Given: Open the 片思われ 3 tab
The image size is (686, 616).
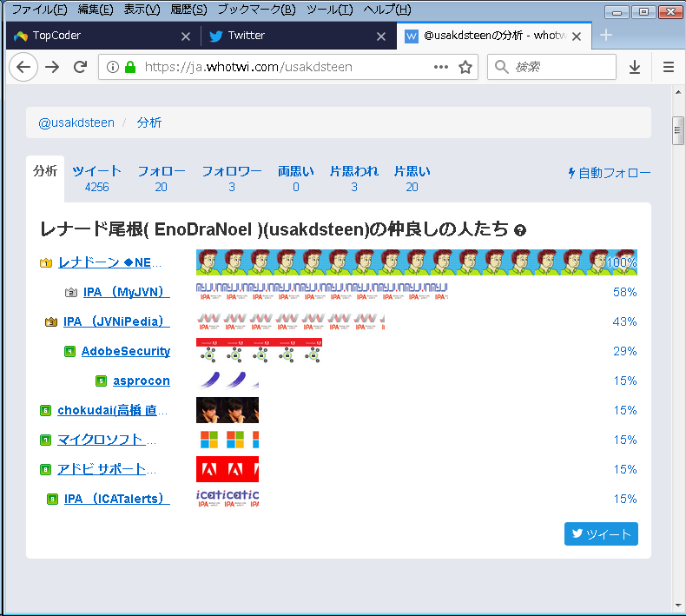Looking at the screenshot, I should click(x=354, y=179).
